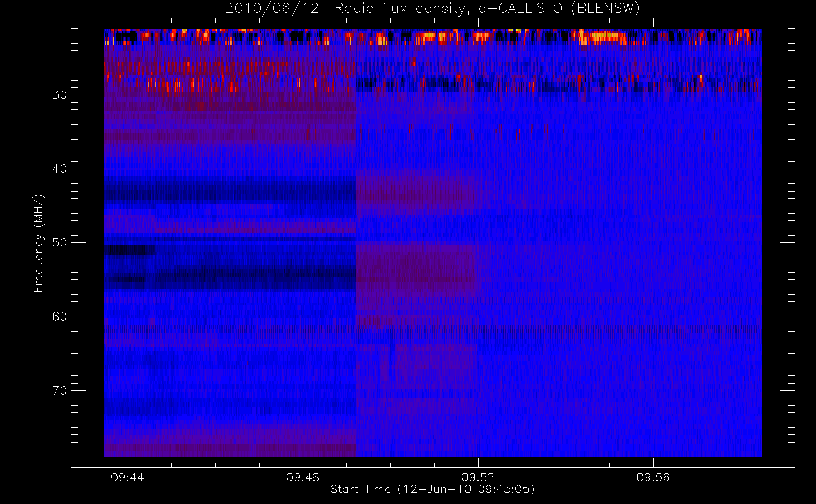Image resolution: width=816 pixels, height=504 pixels.
Task: Click the 09:56 time tick label
Action: [653, 477]
